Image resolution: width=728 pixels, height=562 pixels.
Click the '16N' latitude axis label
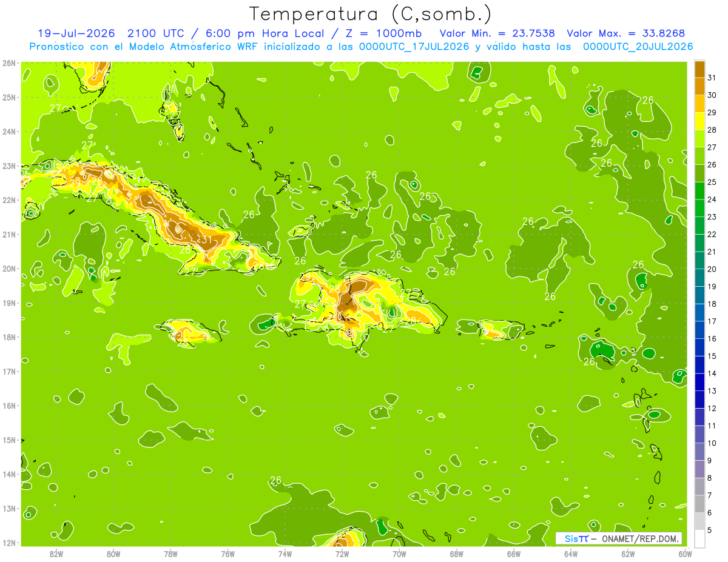9,406
